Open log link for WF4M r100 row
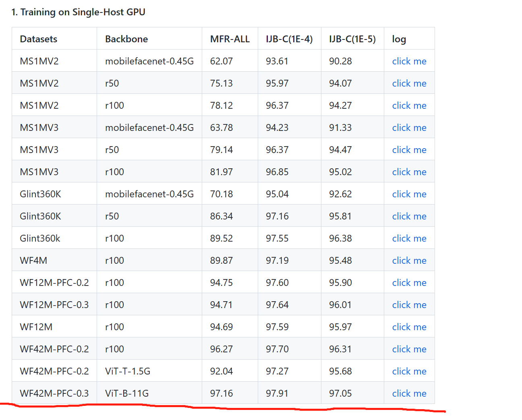Screen dimensions: 522x420 pos(409,260)
